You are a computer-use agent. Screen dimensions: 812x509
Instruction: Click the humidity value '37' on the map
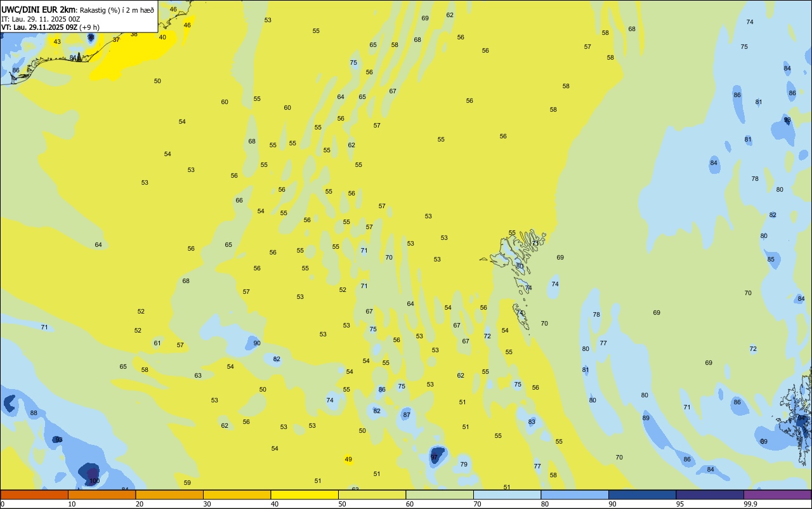pos(116,39)
